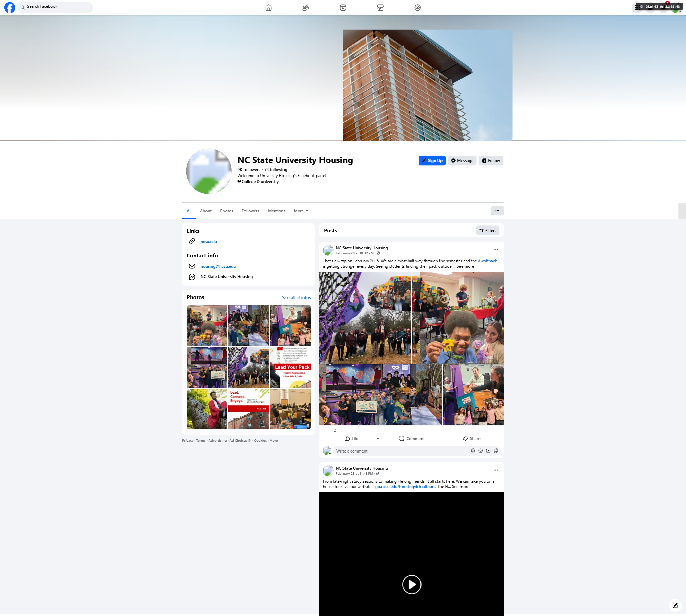
Task: Click the emoji icon in comment box
Action: click(x=481, y=451)
